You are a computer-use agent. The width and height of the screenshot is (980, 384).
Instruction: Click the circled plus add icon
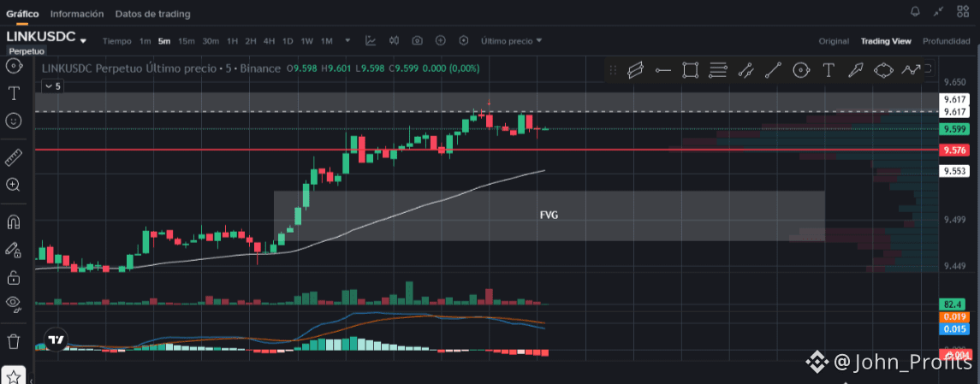tap(440, 40)
